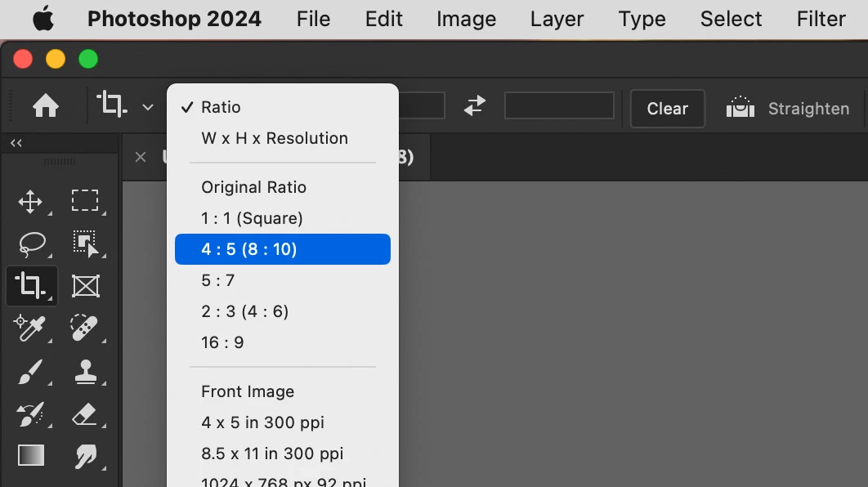This screenshot has height=487, width=868.
Task: Click the crop height input field
Action: click(x=559, y=105)
